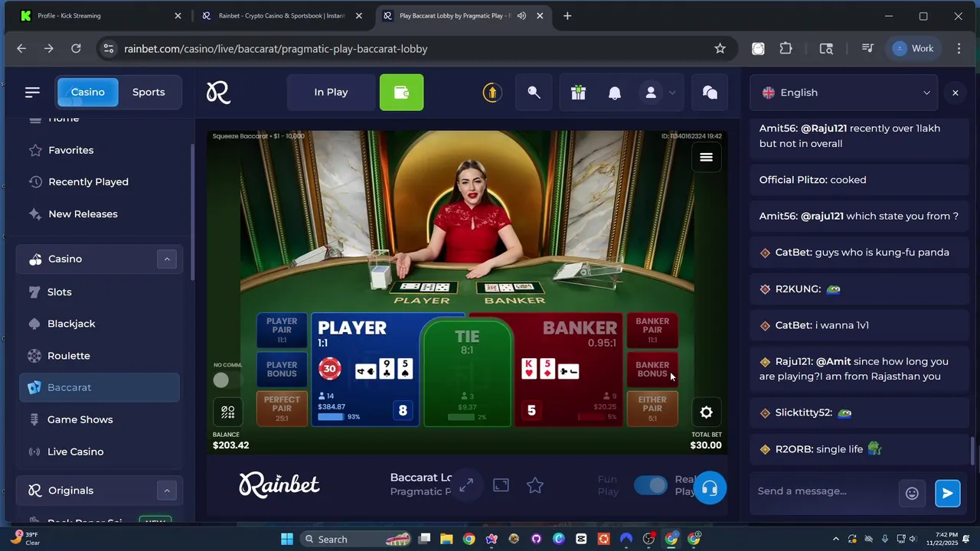The height and width of the screenshot is (551, 980).
Task: Open the user profile dropdown
Action: point(659,93)
